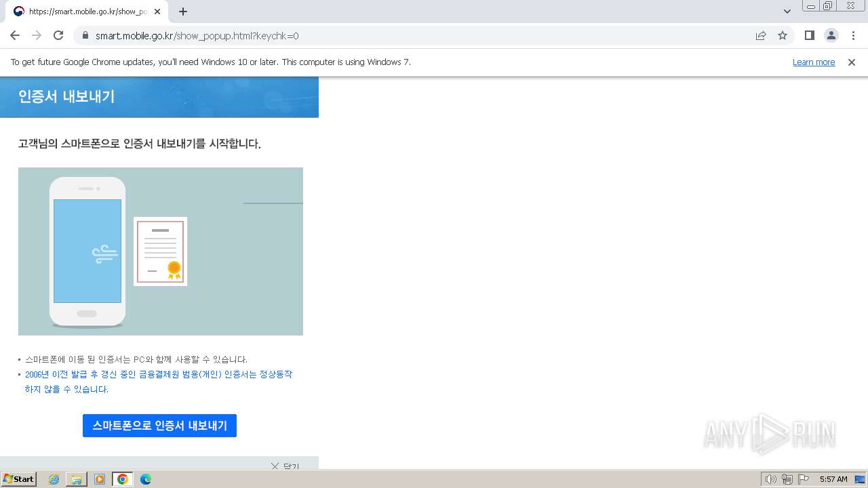Click the 닫기 close link
The image size is (868, 488).
[x=285, y=466]
